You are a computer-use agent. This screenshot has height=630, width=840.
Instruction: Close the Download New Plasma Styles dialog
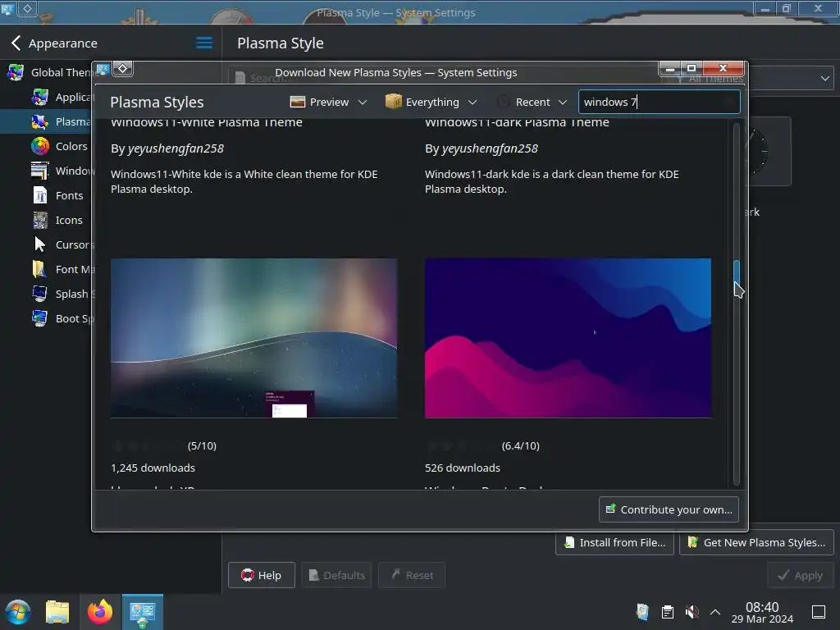(723, 68)
